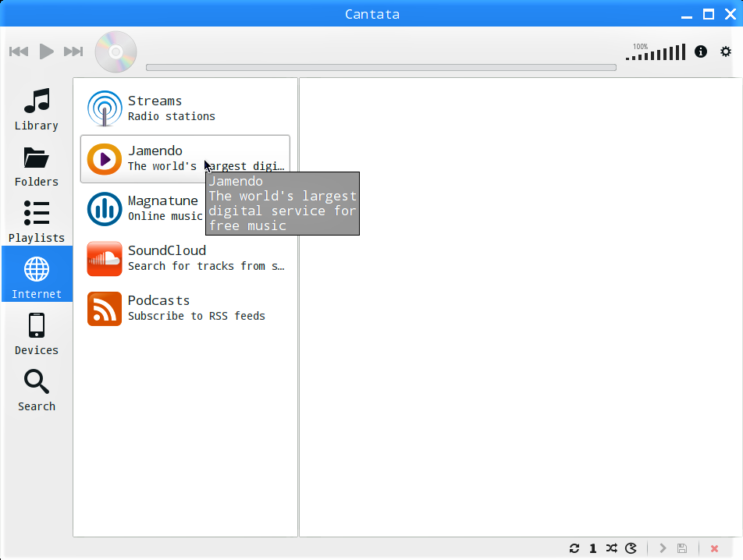Click the CD cover art image

pos(116,51)
